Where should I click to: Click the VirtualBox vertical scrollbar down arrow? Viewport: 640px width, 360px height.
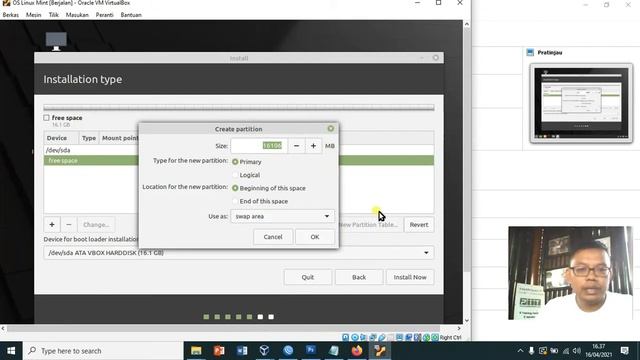pyautogui.click(x=467, y=320)
